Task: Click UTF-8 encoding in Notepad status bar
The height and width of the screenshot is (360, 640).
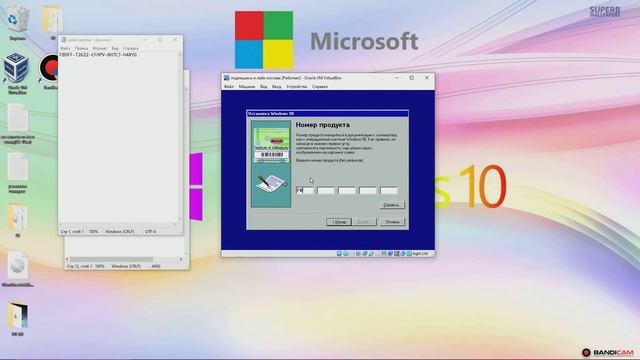Action: (150, 231)
